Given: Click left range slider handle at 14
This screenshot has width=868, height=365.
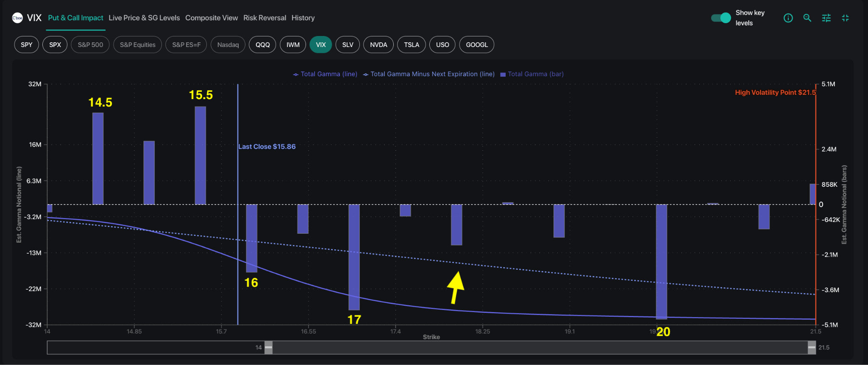Looking at the screenshot, I should point(269,348).
